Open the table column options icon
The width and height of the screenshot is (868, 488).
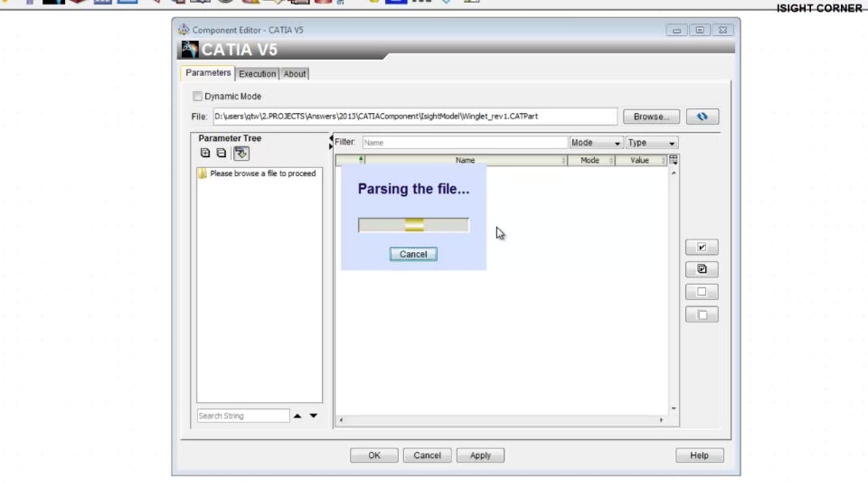(x=673, y=160)
